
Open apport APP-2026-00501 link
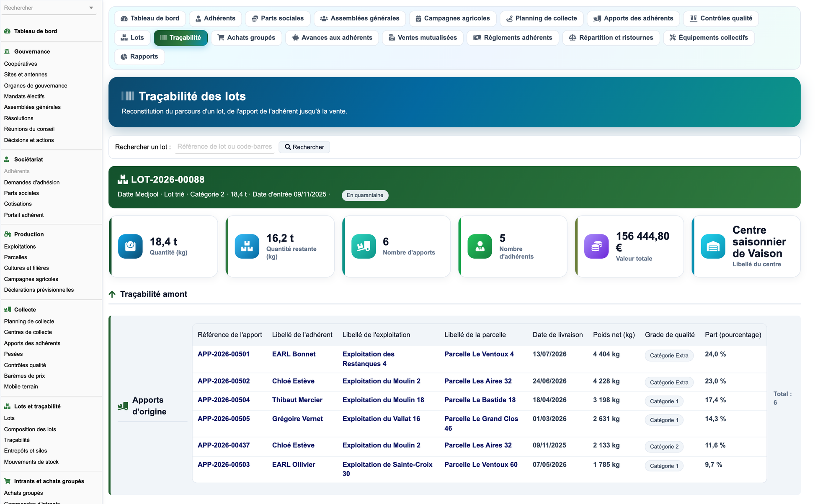pyautogui.click(x=224, y=354)
